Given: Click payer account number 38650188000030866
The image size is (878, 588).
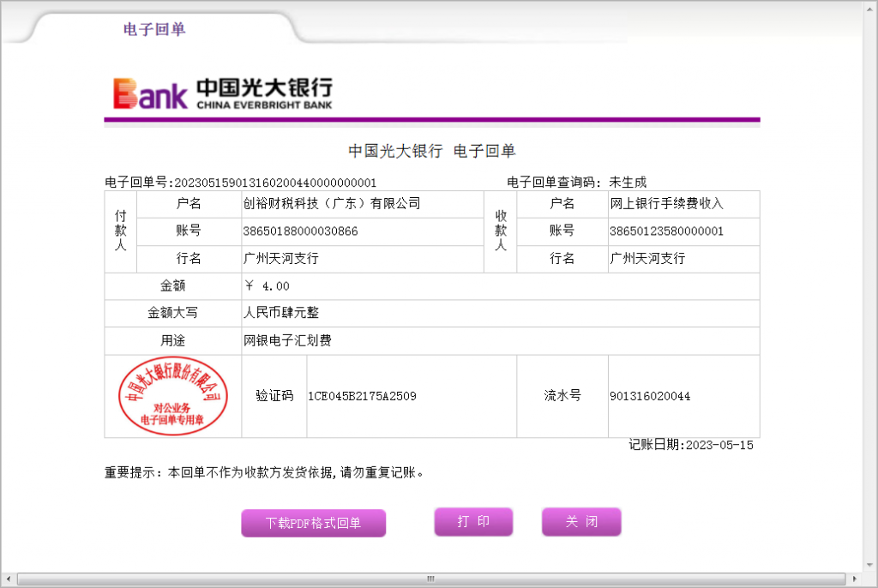Looking at the screenshot, I should [301, 231].
